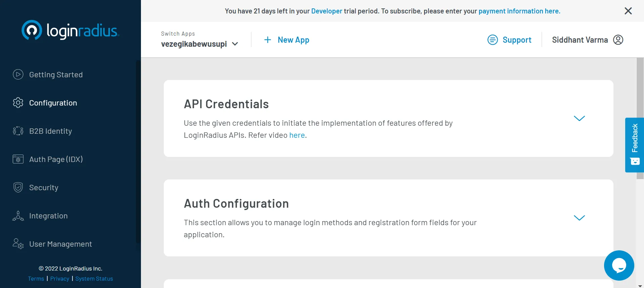This screenshot has height=288, width=644.
Task: Click the Auth Configuration heading
Action: tap(236, 204)
